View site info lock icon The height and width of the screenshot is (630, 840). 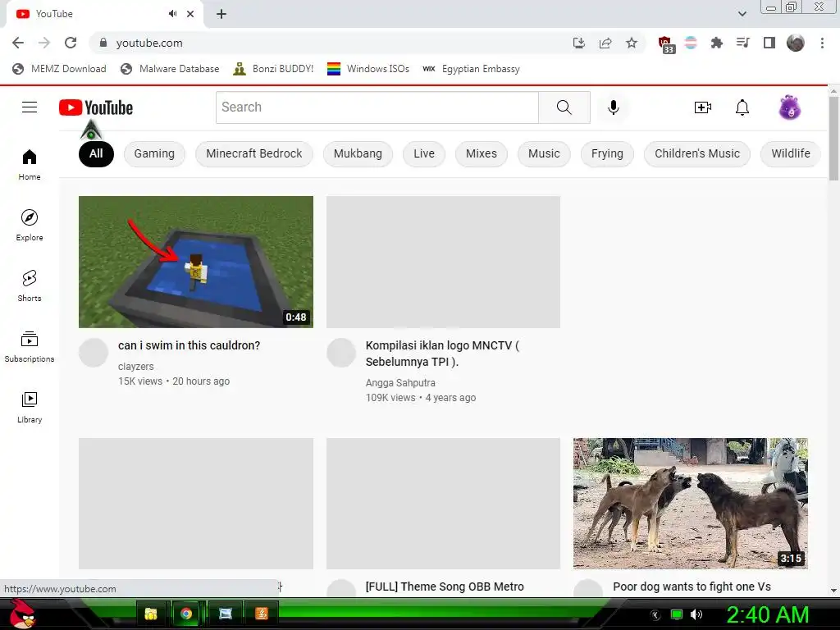coord(103,43)
